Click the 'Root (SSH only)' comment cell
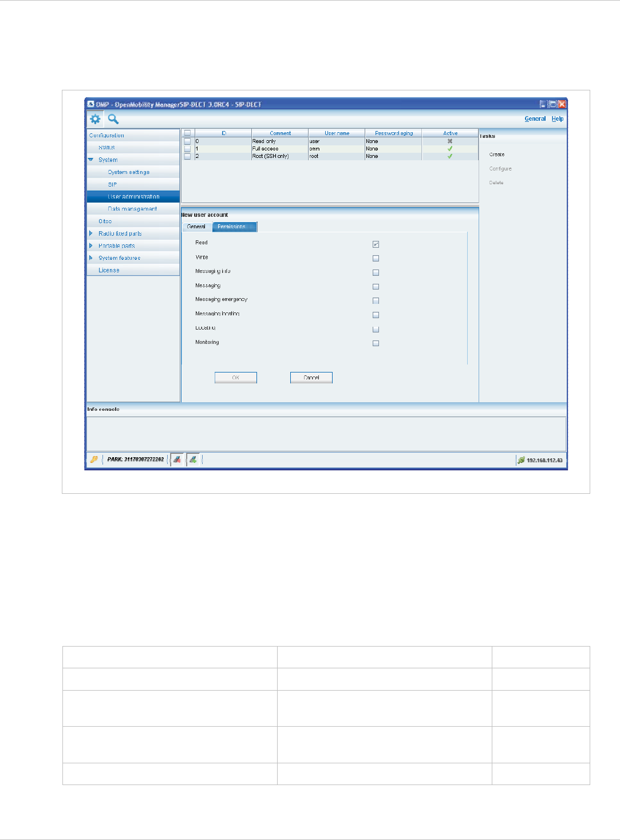The image size is (620, 840). (280, 156)
